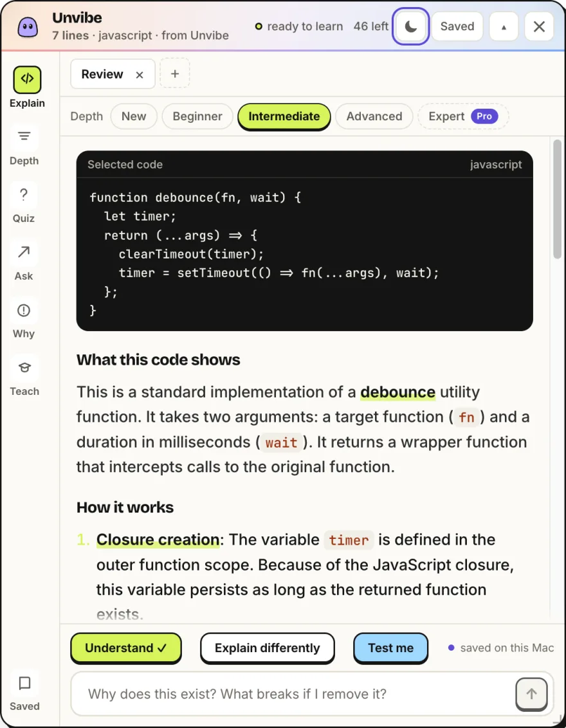
Task: Click the 'saved on this Mac' status
Action: [501, 648]
